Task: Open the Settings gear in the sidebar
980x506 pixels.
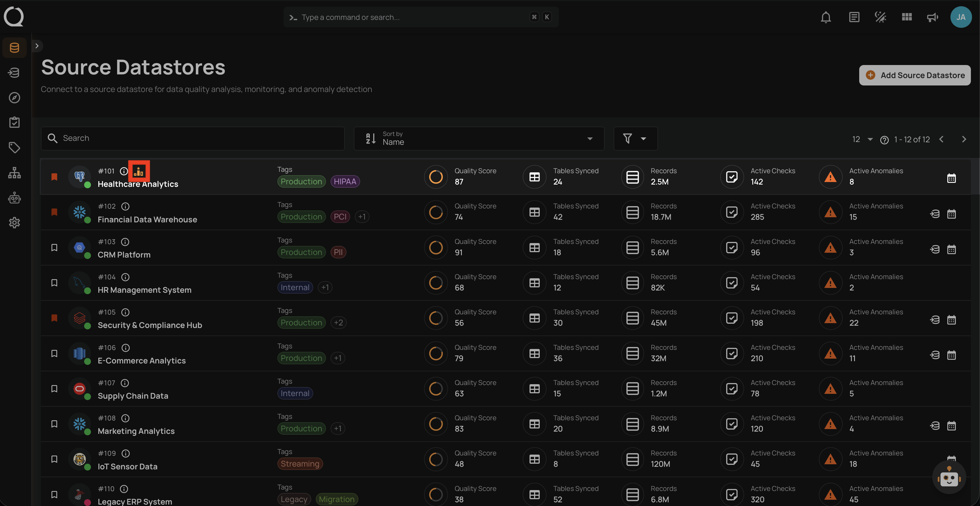Action: tap(14, 223)
